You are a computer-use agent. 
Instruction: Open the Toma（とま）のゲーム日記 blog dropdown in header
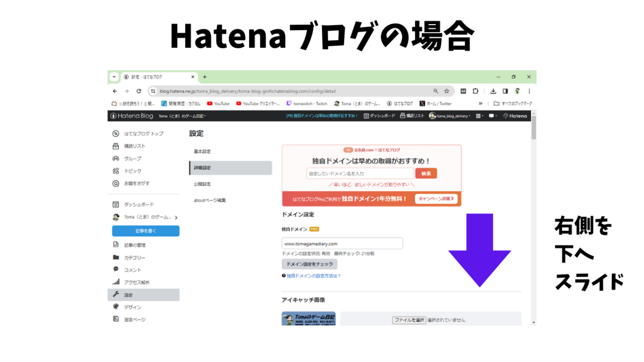pos(182,116)
